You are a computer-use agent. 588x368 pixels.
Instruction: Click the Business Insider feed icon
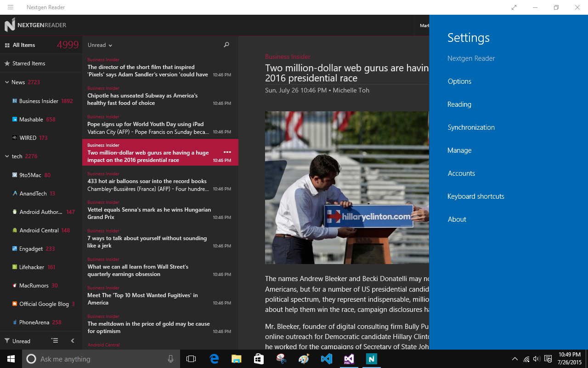pos(15,101)
